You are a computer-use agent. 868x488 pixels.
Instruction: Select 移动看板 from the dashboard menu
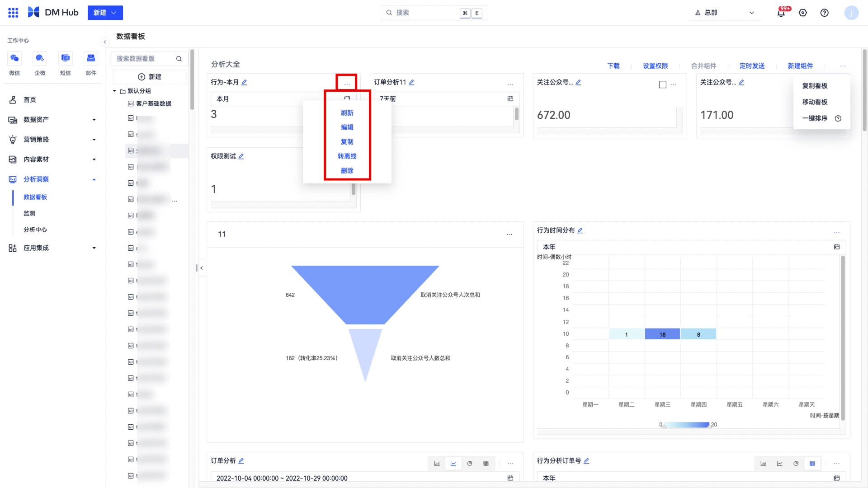[815, 102]
